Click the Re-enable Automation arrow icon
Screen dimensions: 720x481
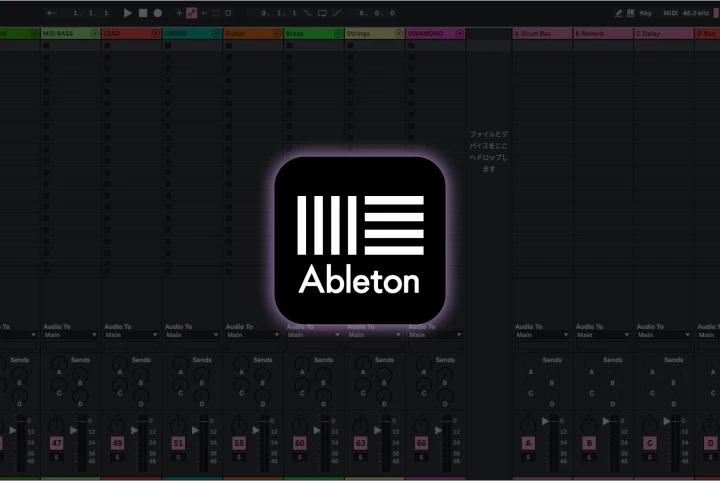[204, 13]
